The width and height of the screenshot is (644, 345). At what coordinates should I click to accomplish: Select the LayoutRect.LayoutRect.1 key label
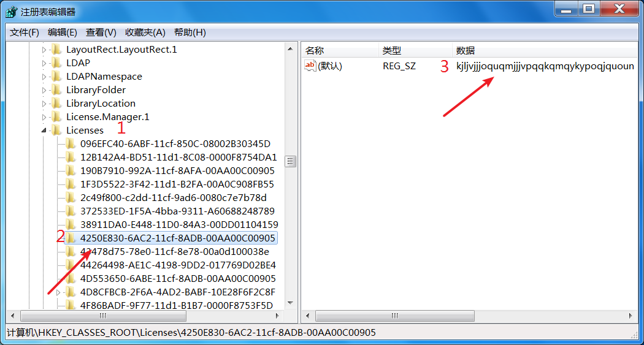pos(121,50)
